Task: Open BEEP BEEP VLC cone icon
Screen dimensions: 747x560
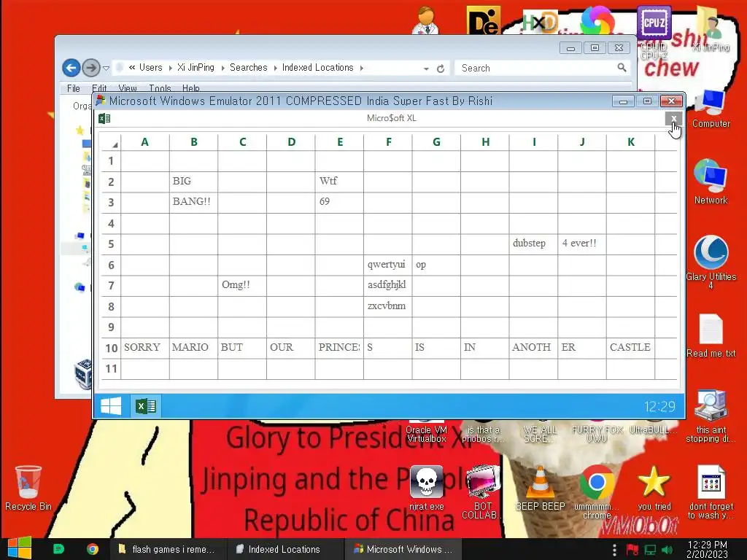Action: [540, 488]
